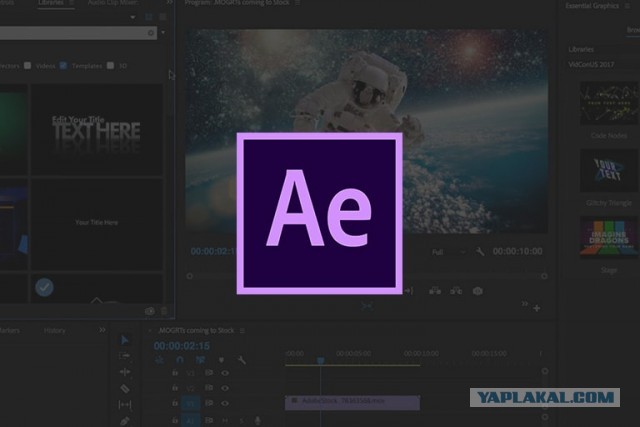Toggle V1 track targeting
Viewport: 640px width, 427px height.
[191, 404]
